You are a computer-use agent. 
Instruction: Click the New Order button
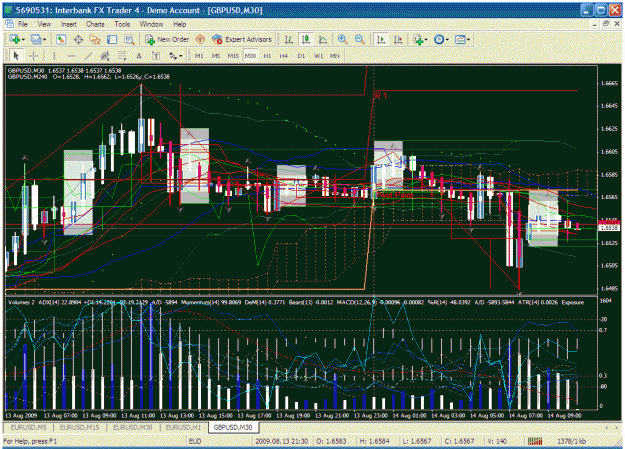(x=167, y=39)
